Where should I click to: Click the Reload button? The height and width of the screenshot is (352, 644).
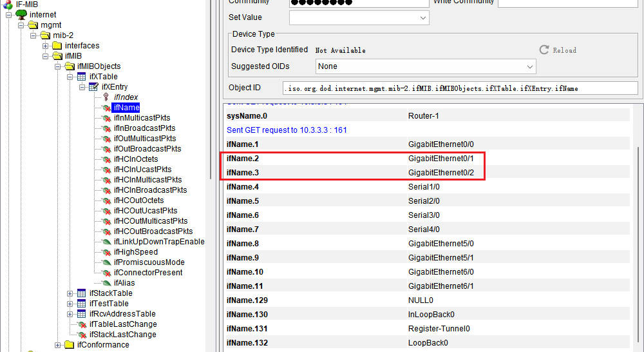click(x=558, y=50)
